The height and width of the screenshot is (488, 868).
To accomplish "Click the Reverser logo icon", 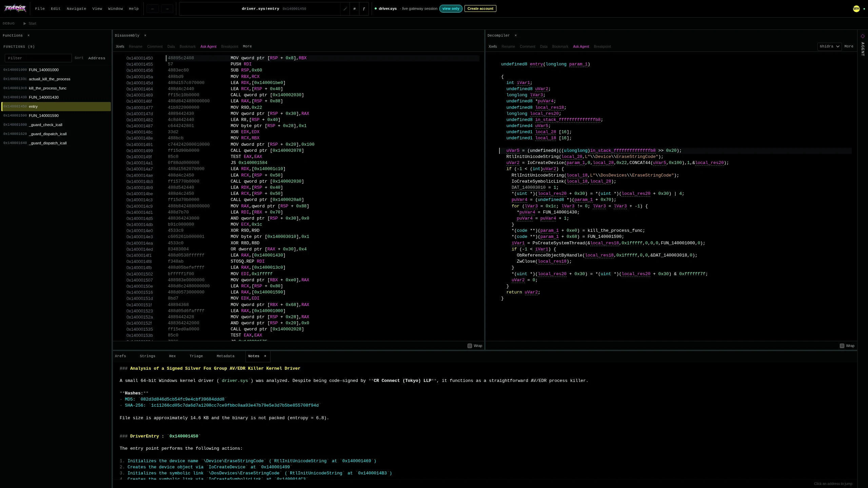I will [15, 8].
